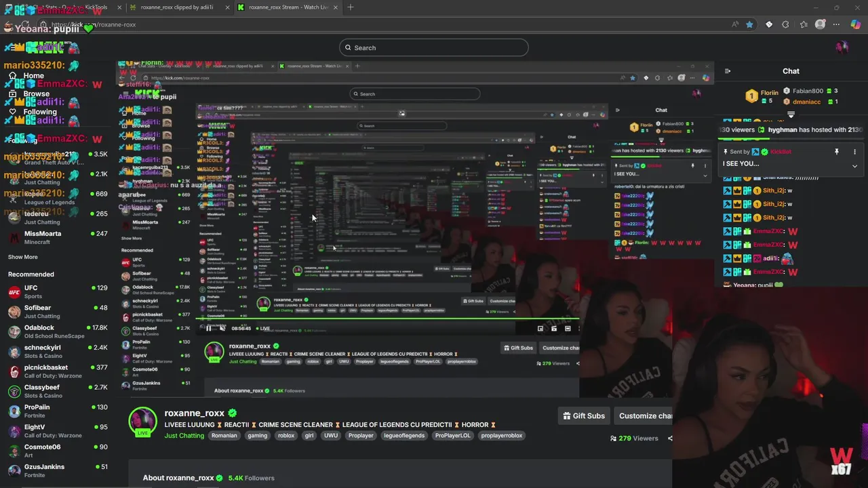868x488 pixels.
Task: Click the Customize channel button below the stream
Action: click(x=644, y=415)
